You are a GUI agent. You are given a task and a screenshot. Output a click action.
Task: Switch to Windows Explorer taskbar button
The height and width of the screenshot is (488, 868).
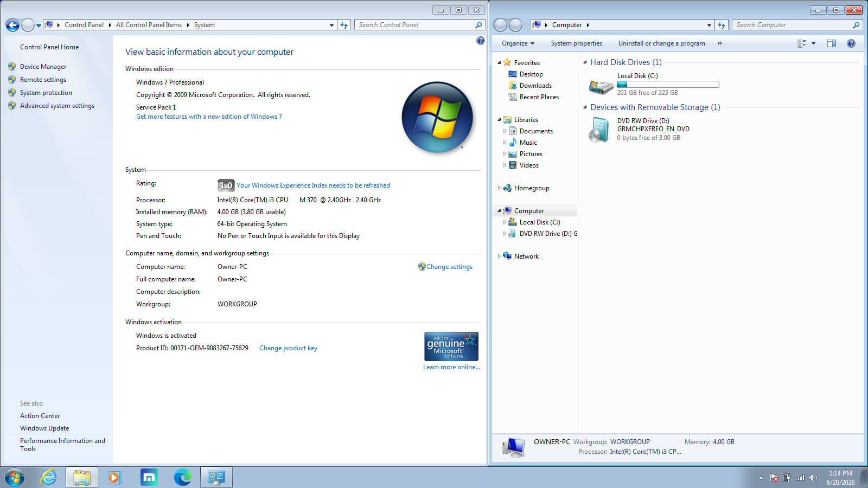coord(82,477)
